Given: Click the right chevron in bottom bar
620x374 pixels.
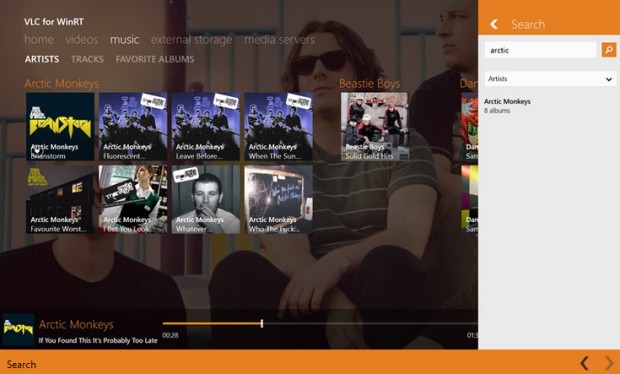Looking at the screenshot, I should pos(609,363).
